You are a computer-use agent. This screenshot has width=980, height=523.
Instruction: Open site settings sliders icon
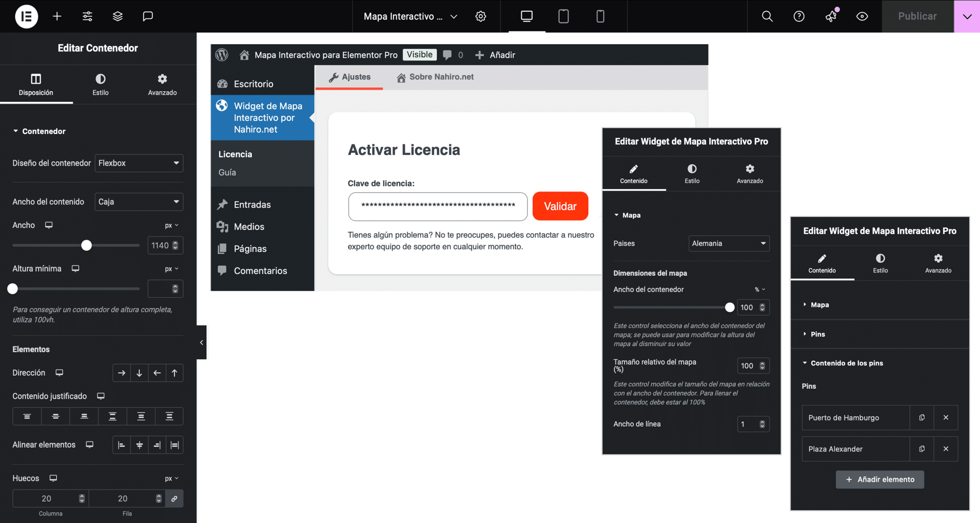point(87,16)
